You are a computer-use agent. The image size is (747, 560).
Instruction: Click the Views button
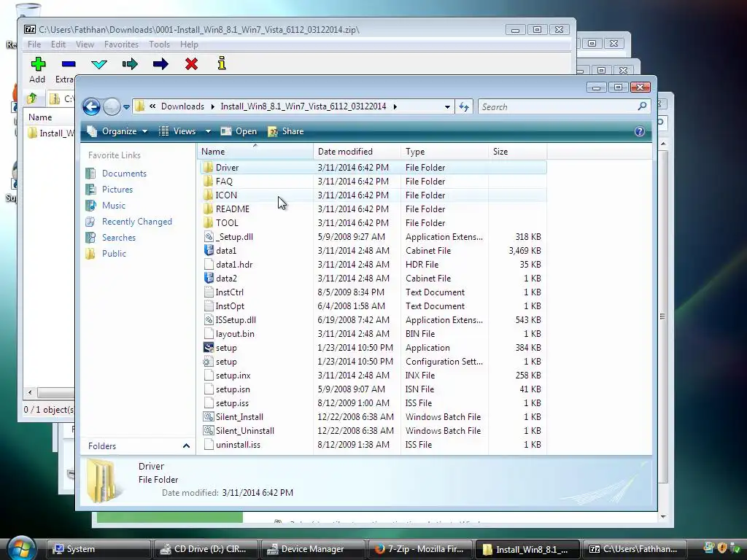177,131
